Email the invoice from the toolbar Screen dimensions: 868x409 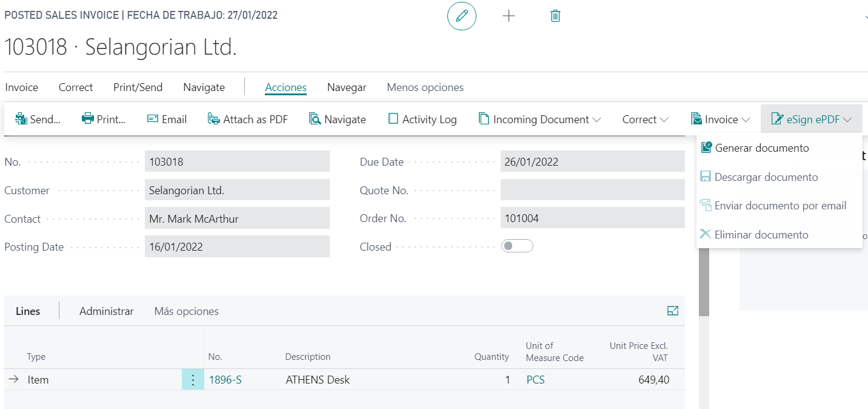point(167,120)
